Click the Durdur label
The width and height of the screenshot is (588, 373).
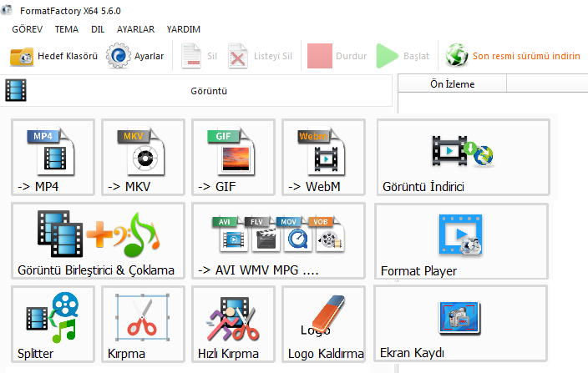pyautogui.click(x=351, y=56)
